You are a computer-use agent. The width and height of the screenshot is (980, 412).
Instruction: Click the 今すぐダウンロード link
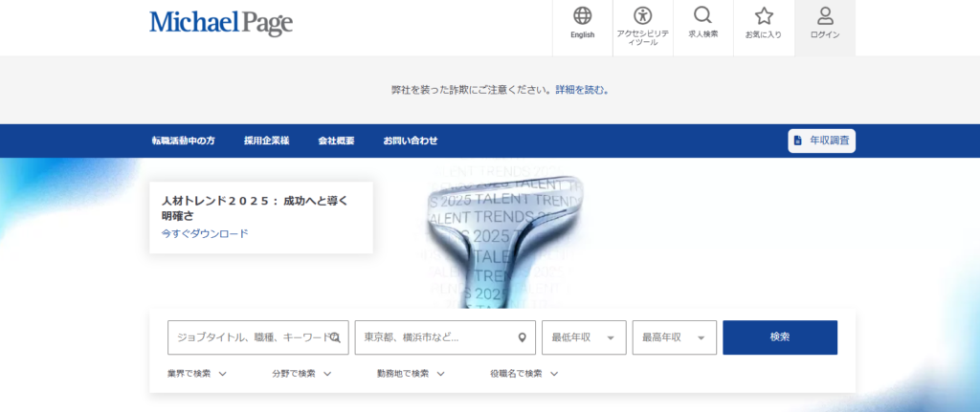pyautogui.click(x=204, y=233)
